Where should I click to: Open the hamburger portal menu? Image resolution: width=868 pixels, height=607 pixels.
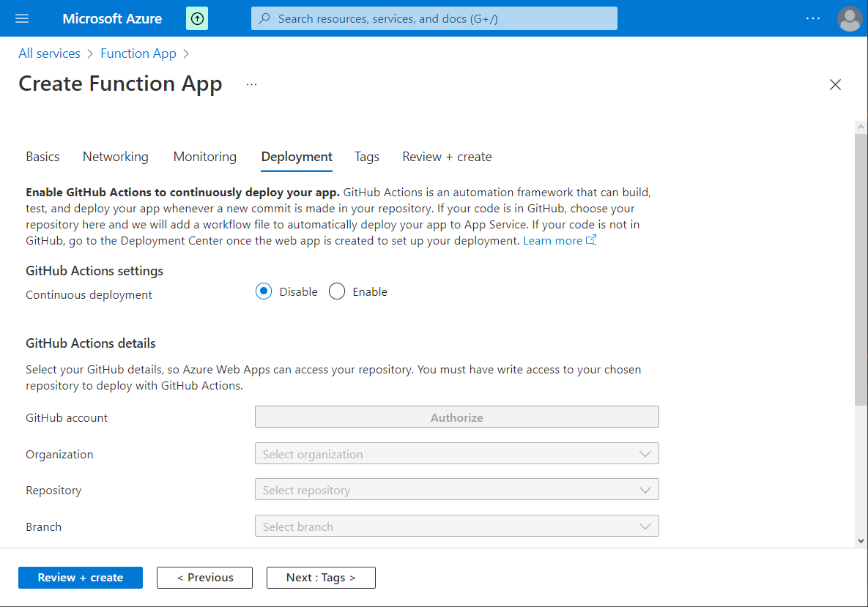pos(22,19)
